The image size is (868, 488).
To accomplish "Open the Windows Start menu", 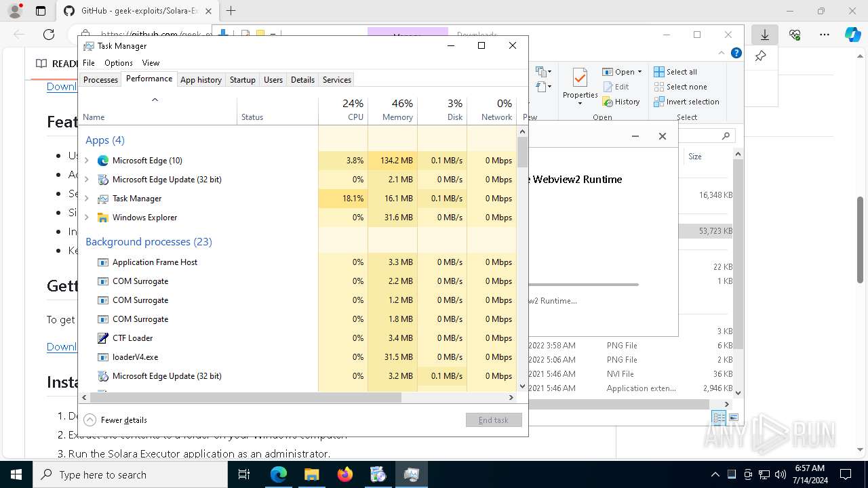I will (x=16, y=474).
